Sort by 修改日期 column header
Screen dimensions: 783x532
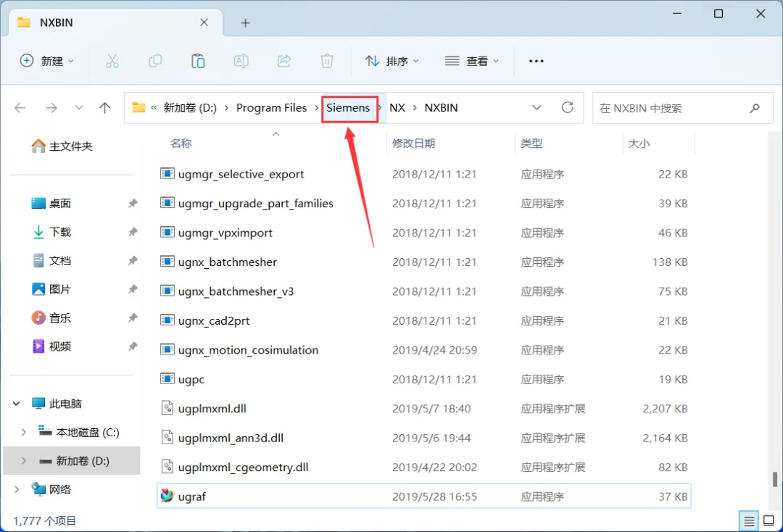(x=413, y=144)
